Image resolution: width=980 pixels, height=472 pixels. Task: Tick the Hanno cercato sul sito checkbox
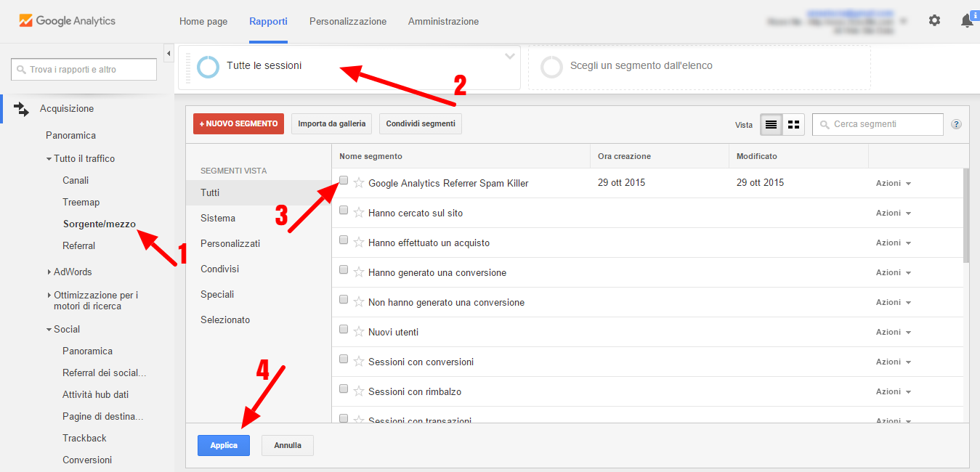coord(344,211)
